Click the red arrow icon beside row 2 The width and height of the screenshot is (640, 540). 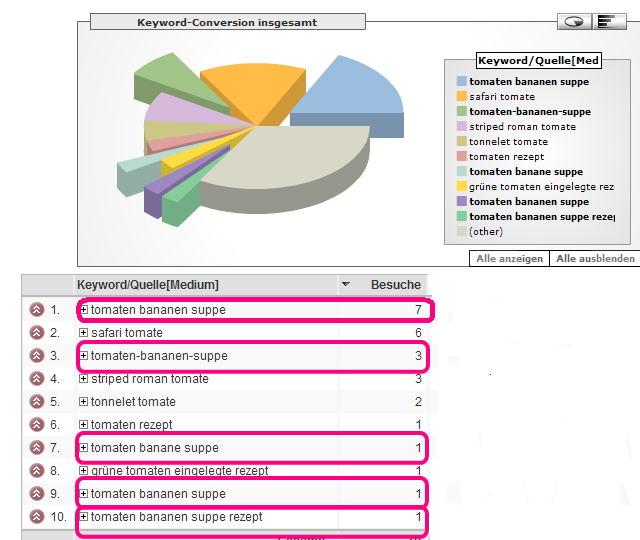click(37, 333)
